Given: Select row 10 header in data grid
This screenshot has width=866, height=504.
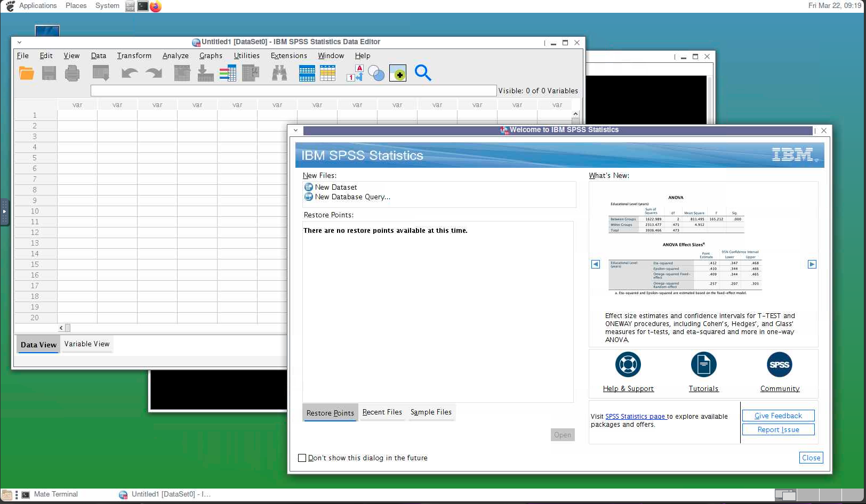Looking at the screenshot, I should (x=35, y=211).
